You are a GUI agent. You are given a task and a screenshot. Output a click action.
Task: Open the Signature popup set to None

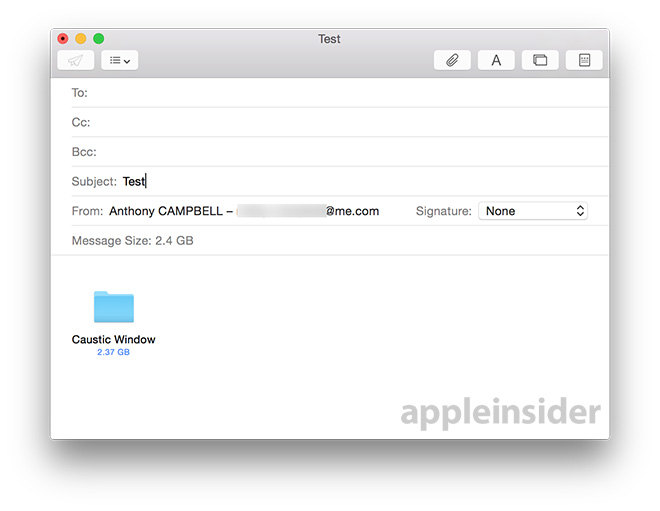(533, 211)
